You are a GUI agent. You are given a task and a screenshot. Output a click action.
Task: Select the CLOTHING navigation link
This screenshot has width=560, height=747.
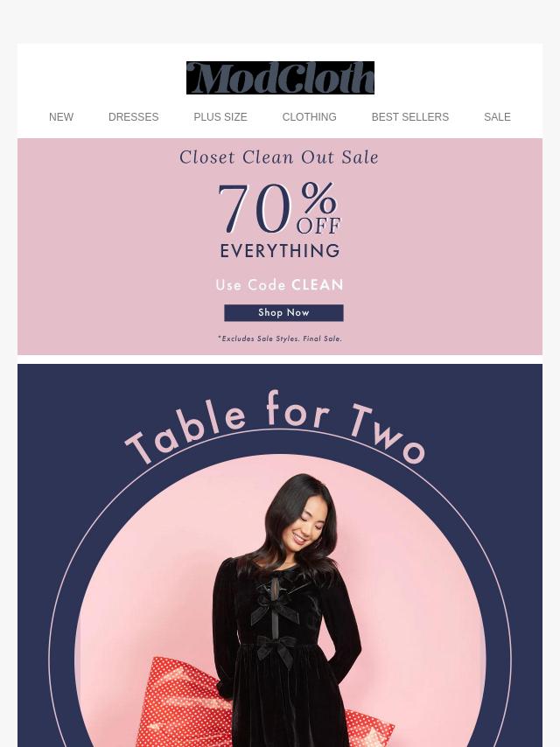tap(309, 117)
